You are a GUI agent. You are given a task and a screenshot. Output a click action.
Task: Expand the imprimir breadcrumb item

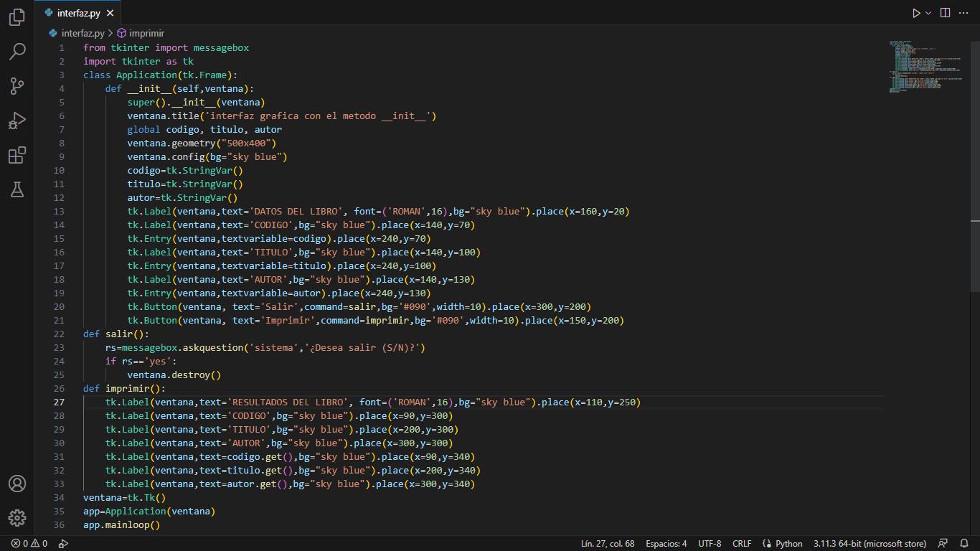(146, 33)
